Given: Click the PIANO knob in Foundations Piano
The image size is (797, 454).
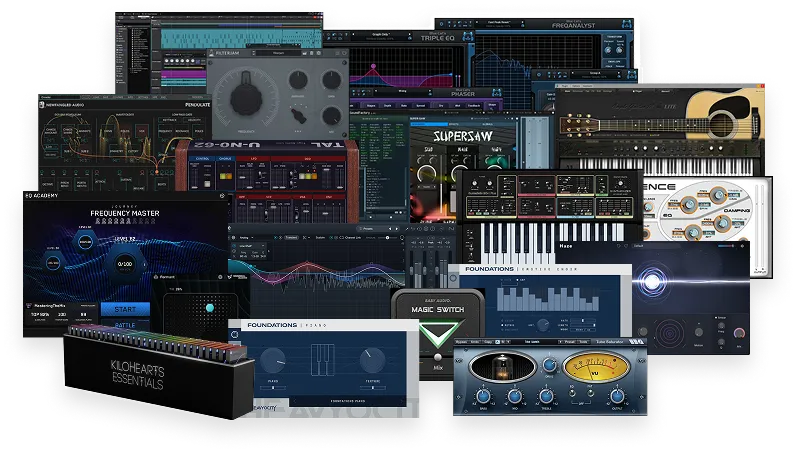Looking at the screenshot, I should (273, 361).
